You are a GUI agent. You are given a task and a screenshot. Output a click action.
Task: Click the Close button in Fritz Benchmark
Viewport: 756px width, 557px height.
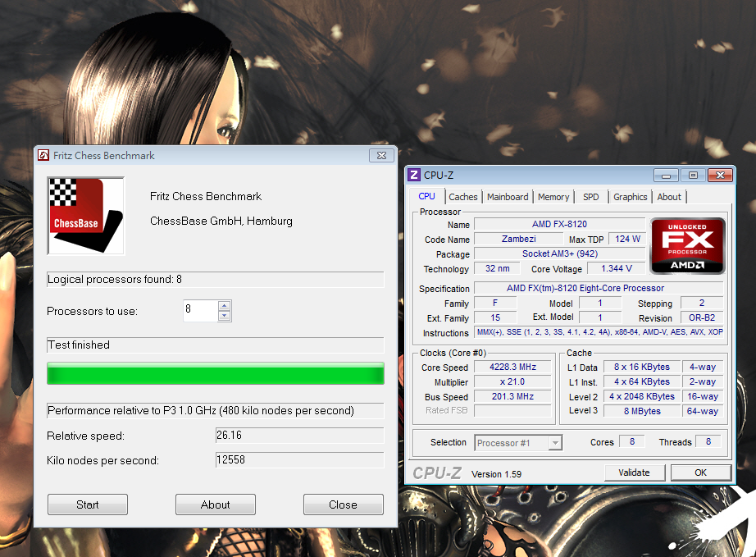point(343,504)
